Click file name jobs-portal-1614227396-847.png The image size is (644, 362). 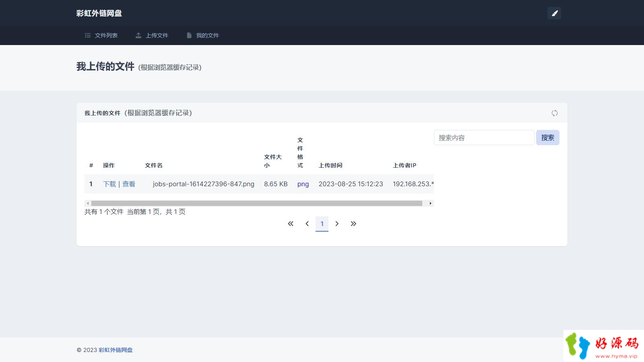[204, 184]
